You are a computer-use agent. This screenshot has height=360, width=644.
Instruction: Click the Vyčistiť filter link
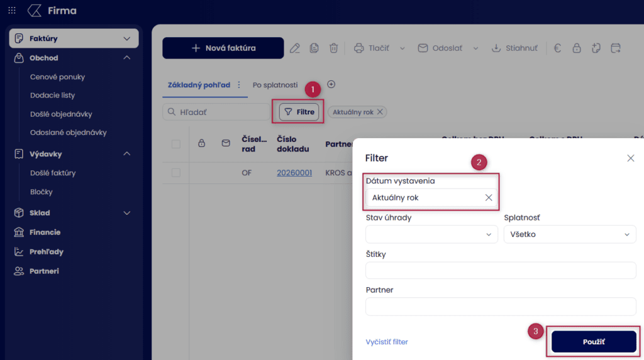pos(387,342)
